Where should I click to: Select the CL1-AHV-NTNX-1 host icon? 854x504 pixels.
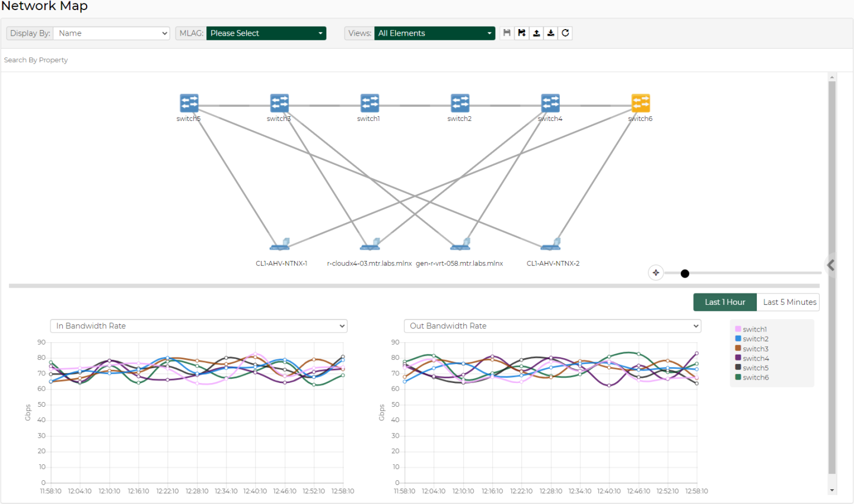coord(279,244)
